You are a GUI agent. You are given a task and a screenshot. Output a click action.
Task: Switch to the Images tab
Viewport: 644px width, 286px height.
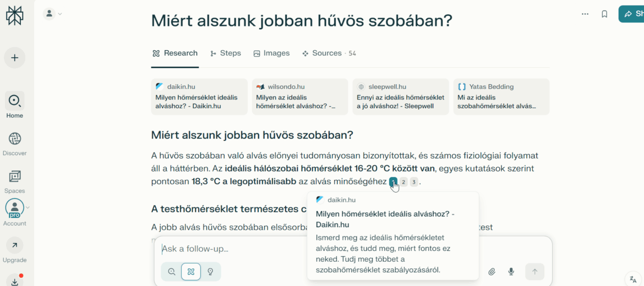271,53
